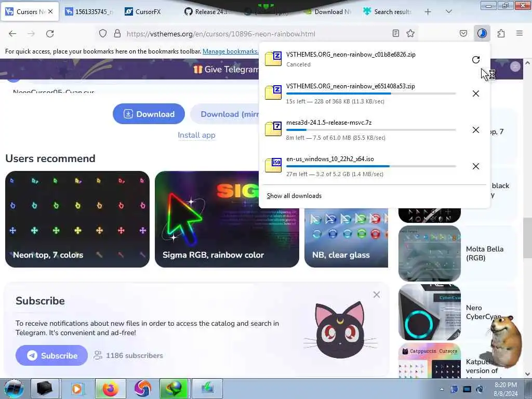Click the Download (mirror) button
532x399 pixels.
tap(225, 114)
